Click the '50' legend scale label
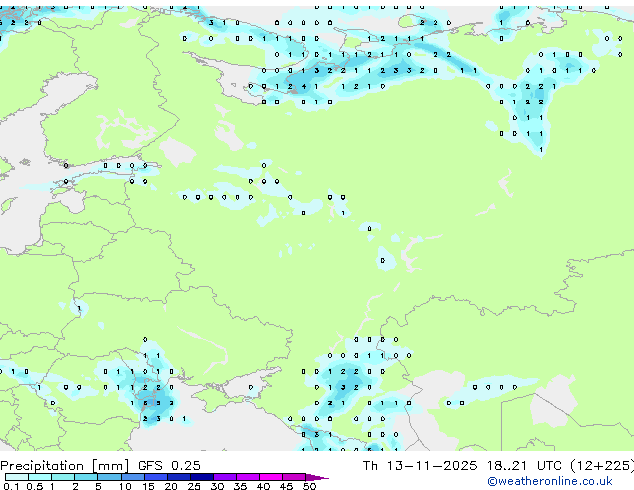 [309, 486]
